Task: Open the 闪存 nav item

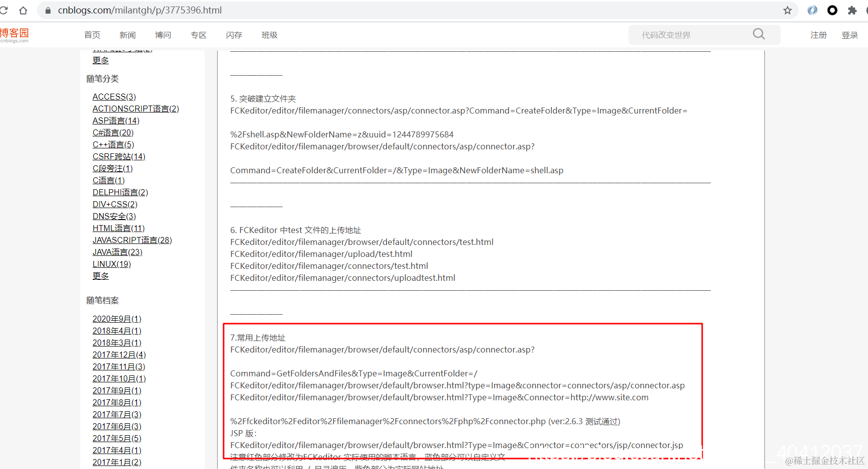Action: 234,35
